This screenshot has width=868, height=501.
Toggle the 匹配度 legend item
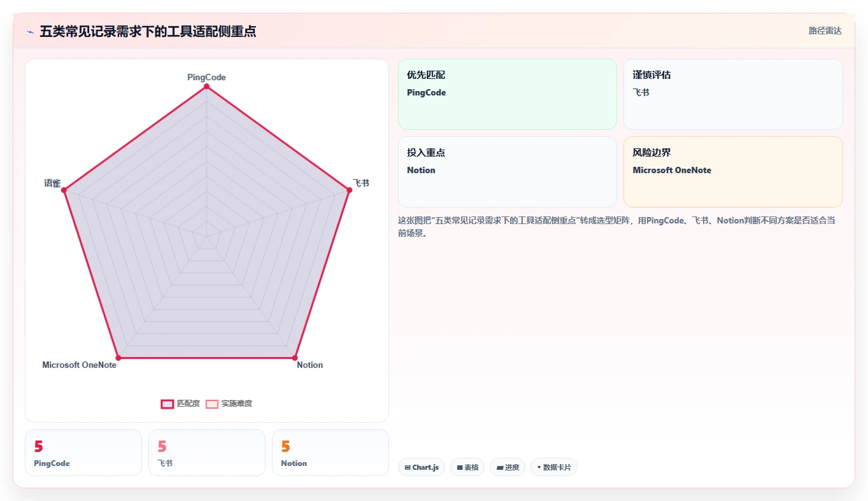coord(180,404)
